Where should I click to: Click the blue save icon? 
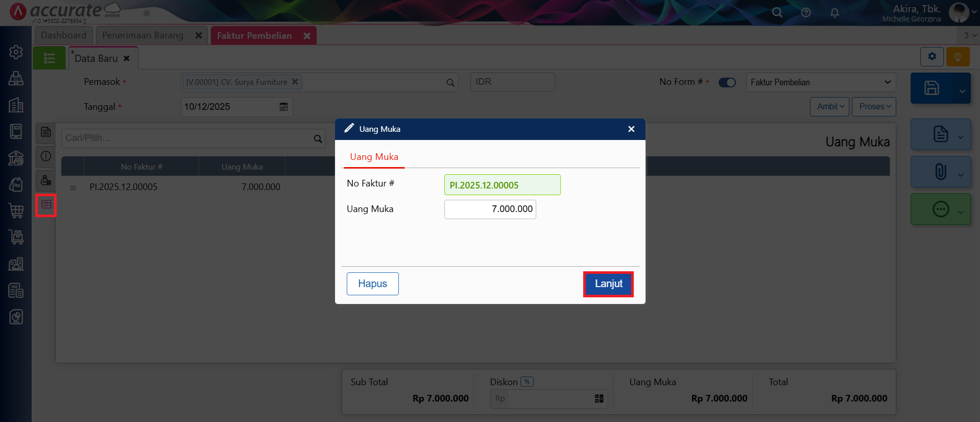(931, 88)
